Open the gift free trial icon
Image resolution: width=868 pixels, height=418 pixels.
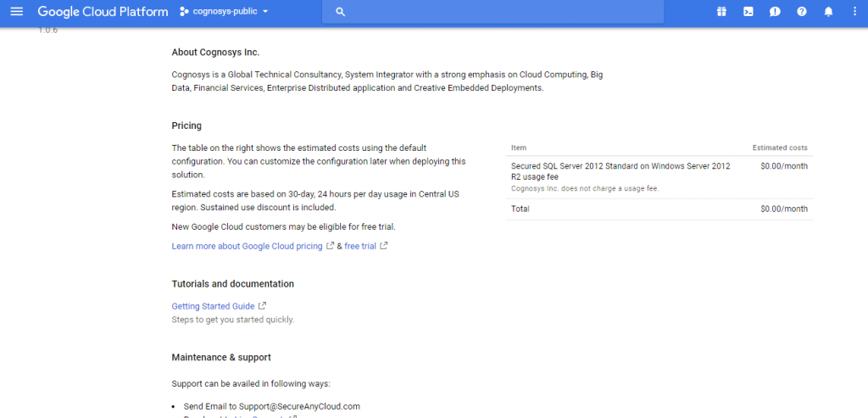click(721, 12)
